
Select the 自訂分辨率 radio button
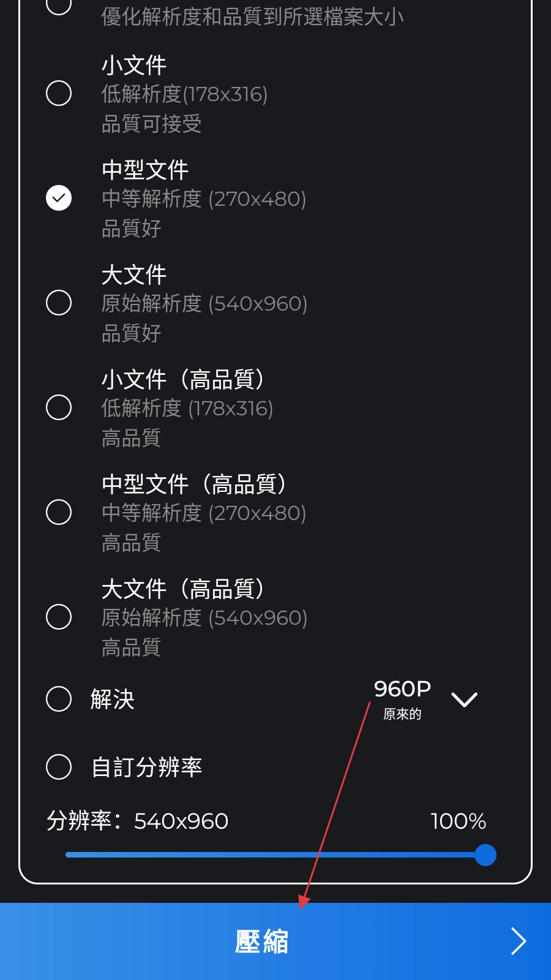point(59,767)
